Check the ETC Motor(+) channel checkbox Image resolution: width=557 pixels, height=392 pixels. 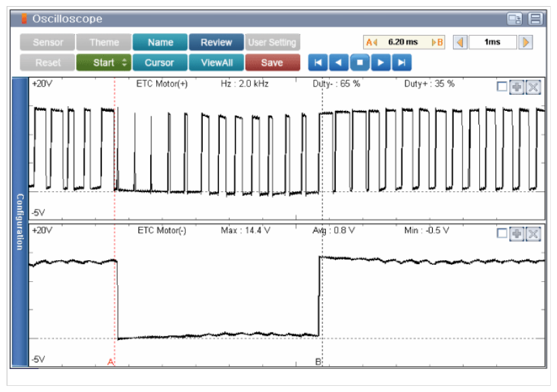click(502, 87)
